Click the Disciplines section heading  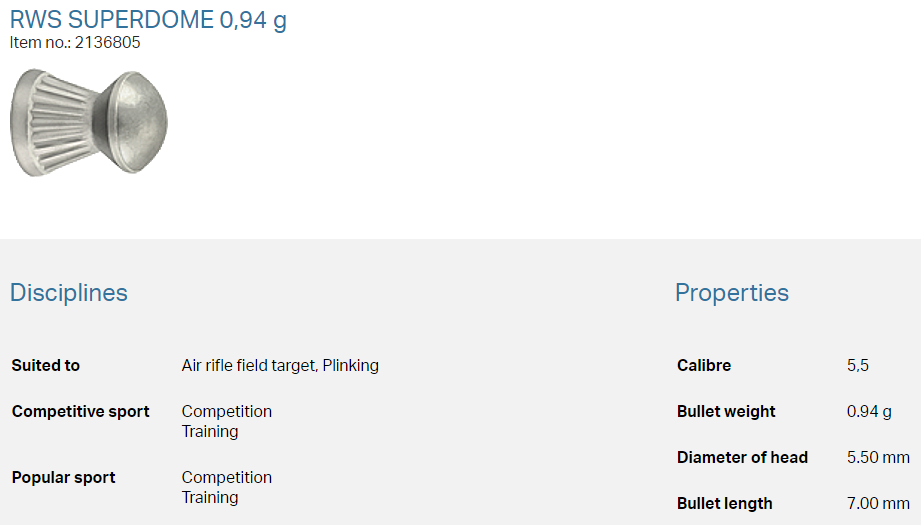(x=69, y=293)
